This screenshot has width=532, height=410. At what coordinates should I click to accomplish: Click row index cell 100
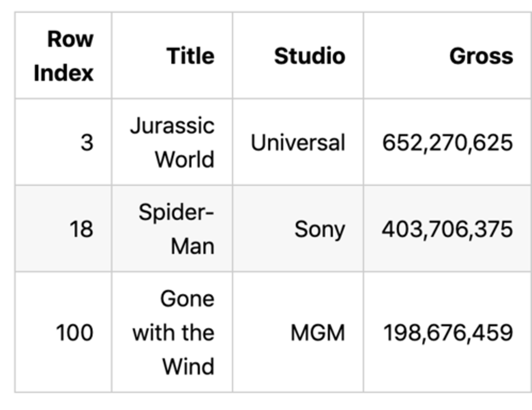coord(75,333)
